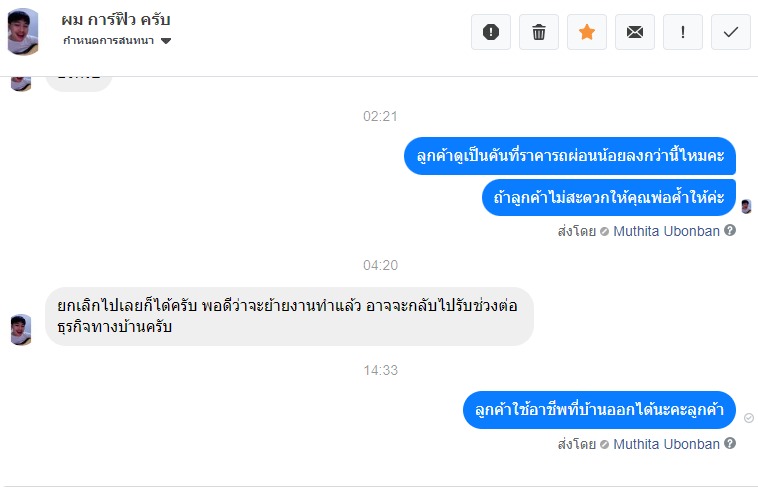Click the blue message starting ลูกค้าดูเป็นคัน

(570, 156)
